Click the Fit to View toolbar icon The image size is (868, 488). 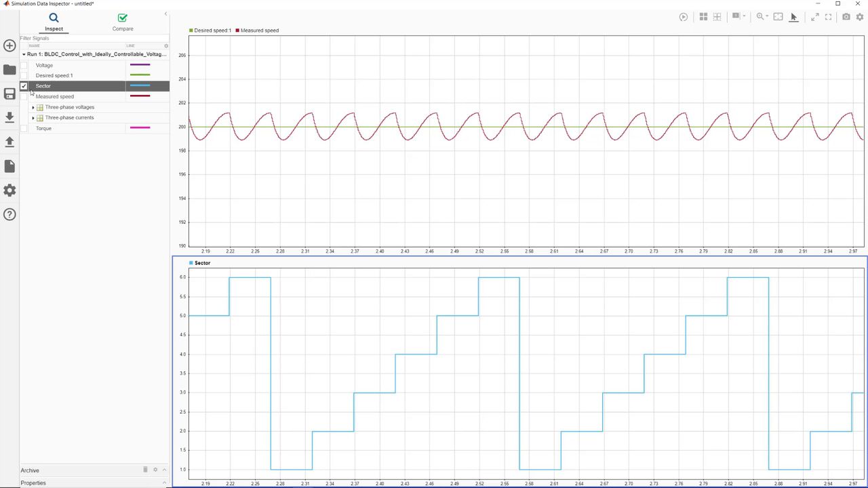click(778, 17)
